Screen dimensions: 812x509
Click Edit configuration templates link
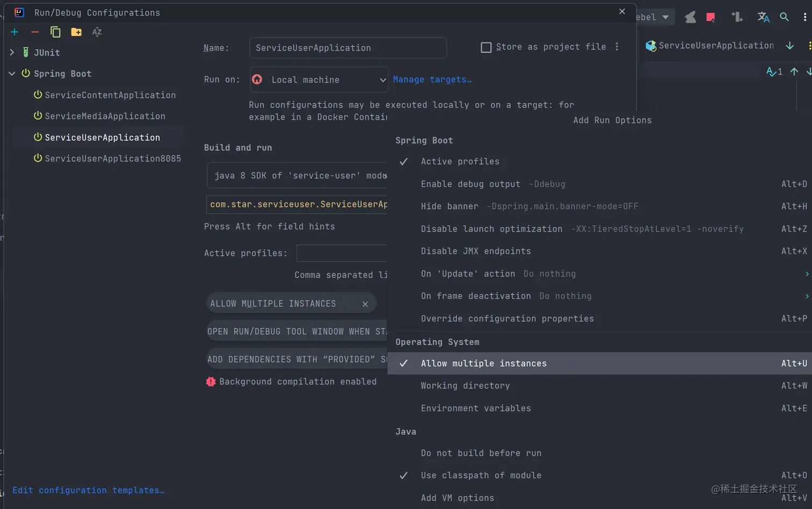point(89,490)
